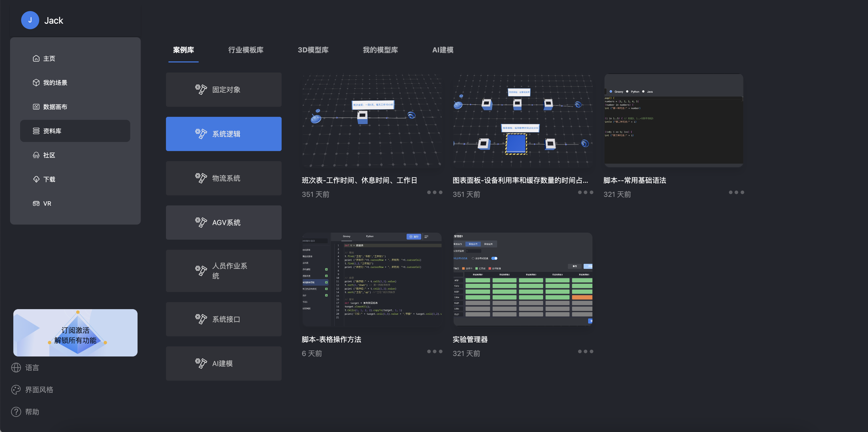The image size is (868, 432).
Task: Open more options for 班次表 case
Action: (x=435, y=192)
